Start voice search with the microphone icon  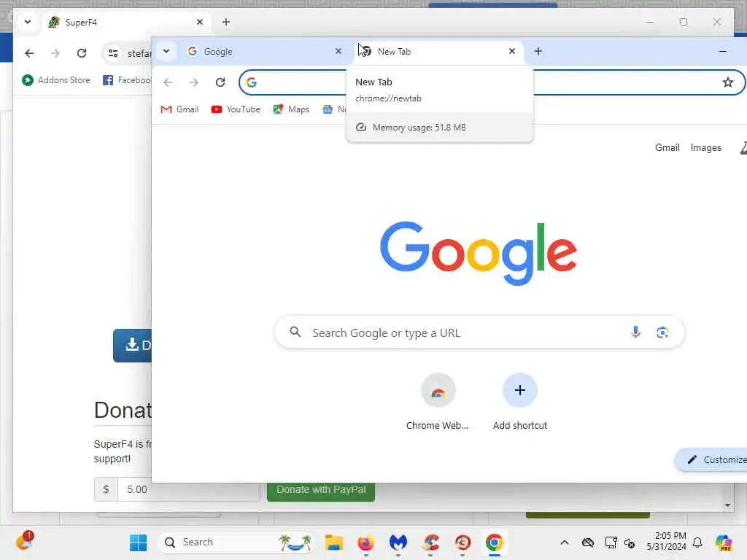[635, 332]
